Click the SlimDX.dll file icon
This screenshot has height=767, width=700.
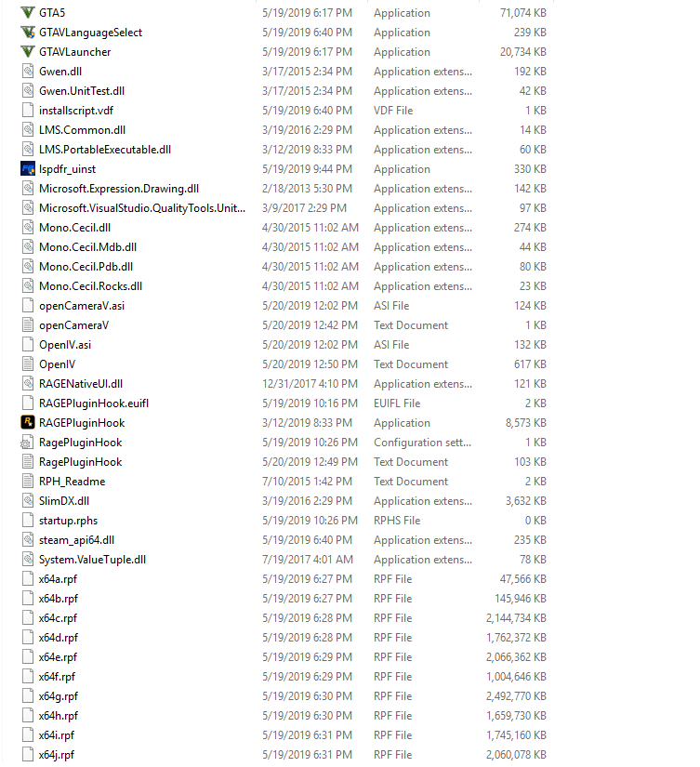pos(28,501)
